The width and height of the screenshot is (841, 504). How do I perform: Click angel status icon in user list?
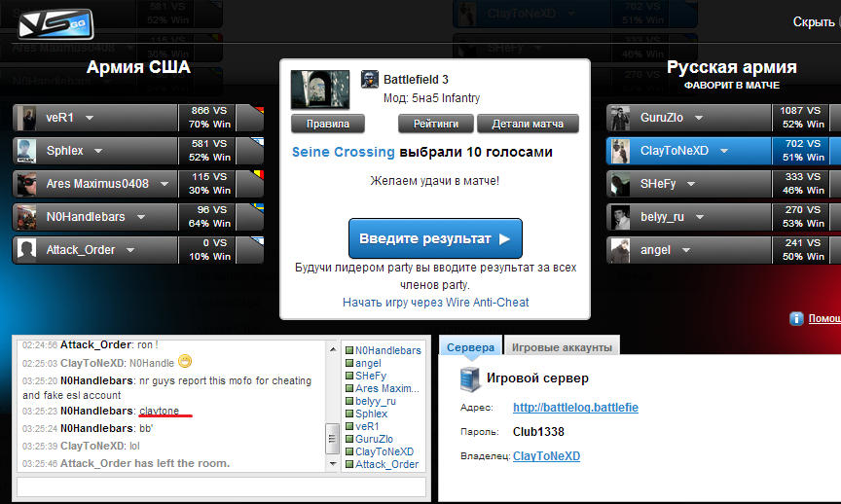coord(349,364)
